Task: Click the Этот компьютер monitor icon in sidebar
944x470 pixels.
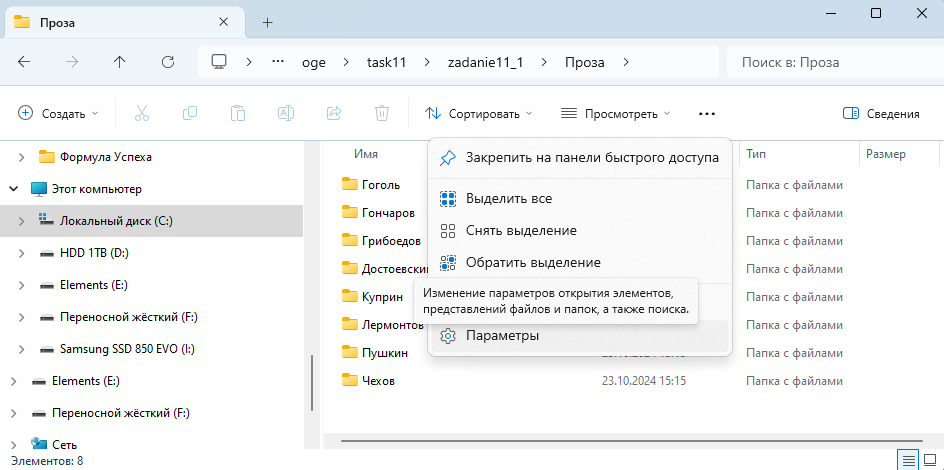Action: 39,189
